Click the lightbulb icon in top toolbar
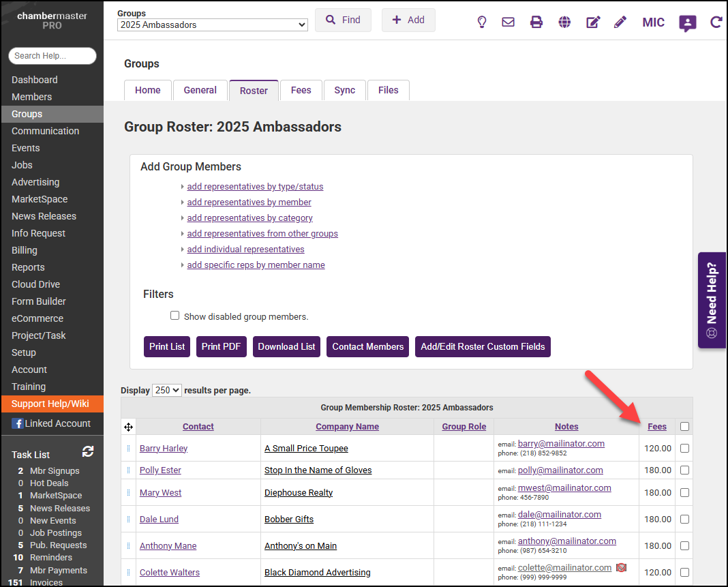The height and width of the screenshot is (587, 728). tap(482, 22)
